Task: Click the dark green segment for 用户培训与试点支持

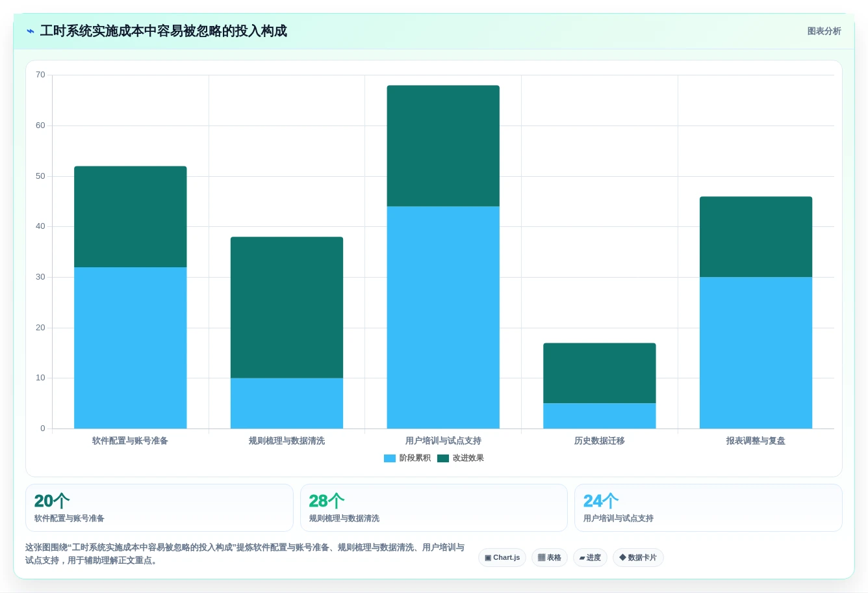Action: 443,146
